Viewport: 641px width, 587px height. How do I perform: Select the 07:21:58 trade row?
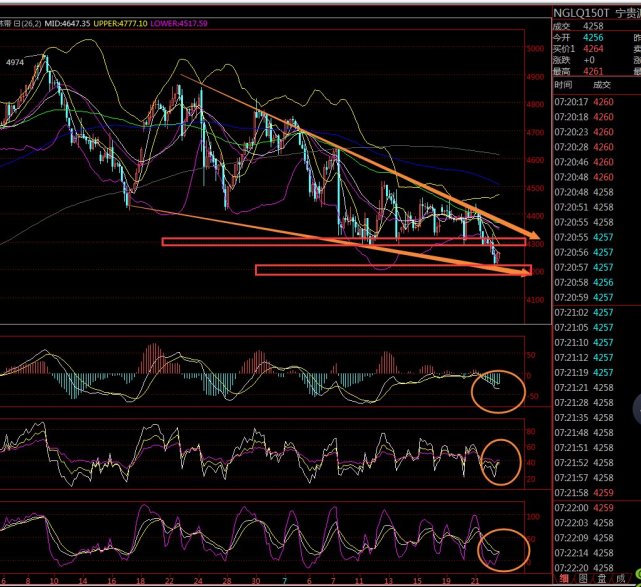click(584, 493)
